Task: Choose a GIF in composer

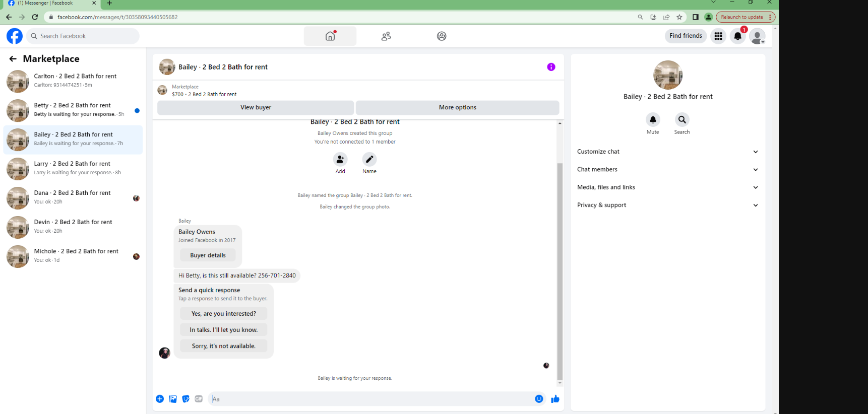Action: click(199, 399)
